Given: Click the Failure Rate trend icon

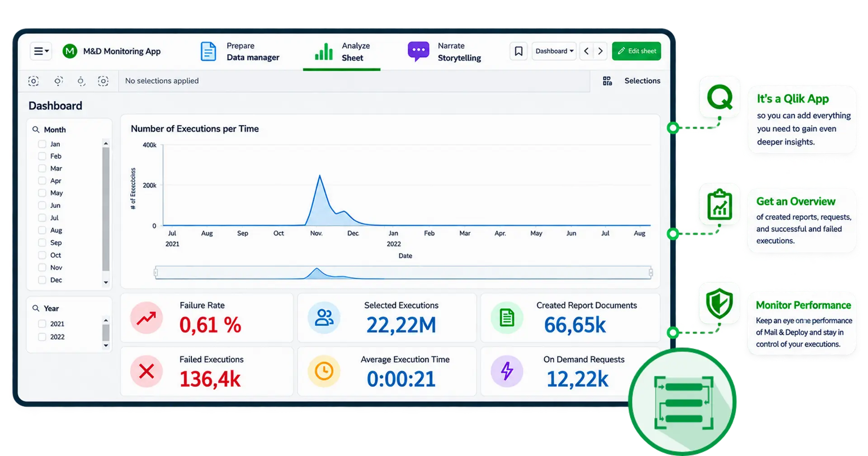Looking at the screenshot, I should (x=146, y=318).
